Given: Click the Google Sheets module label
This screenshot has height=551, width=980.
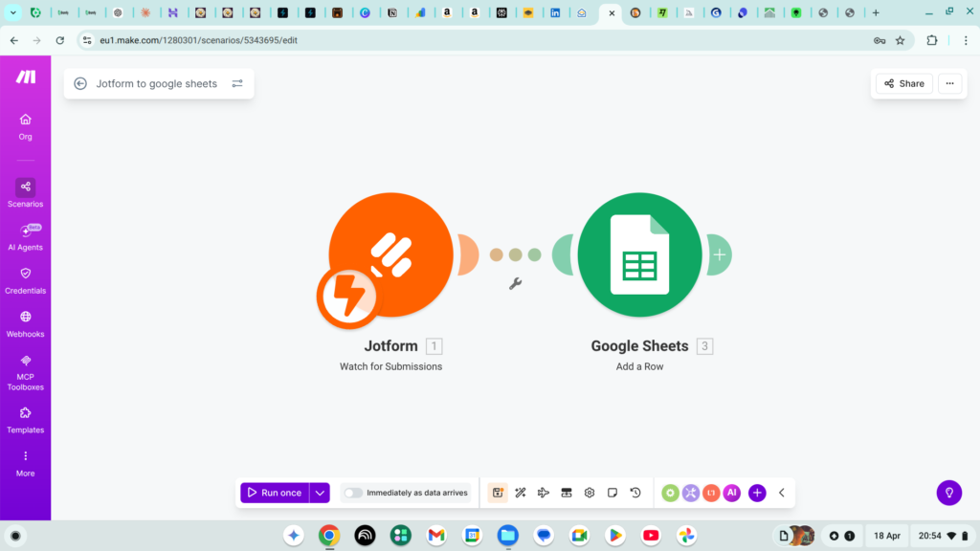Looking at the screenshot, I should point(639,346).
